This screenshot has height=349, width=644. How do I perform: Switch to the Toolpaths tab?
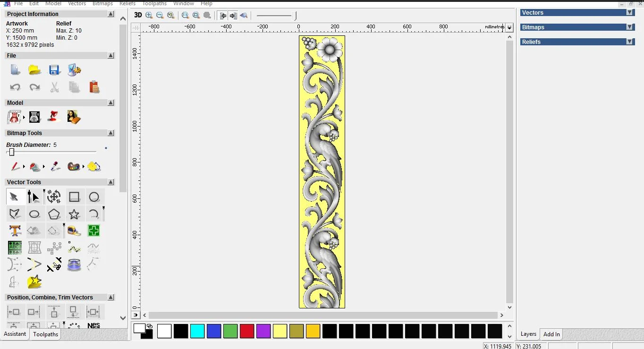45,334
